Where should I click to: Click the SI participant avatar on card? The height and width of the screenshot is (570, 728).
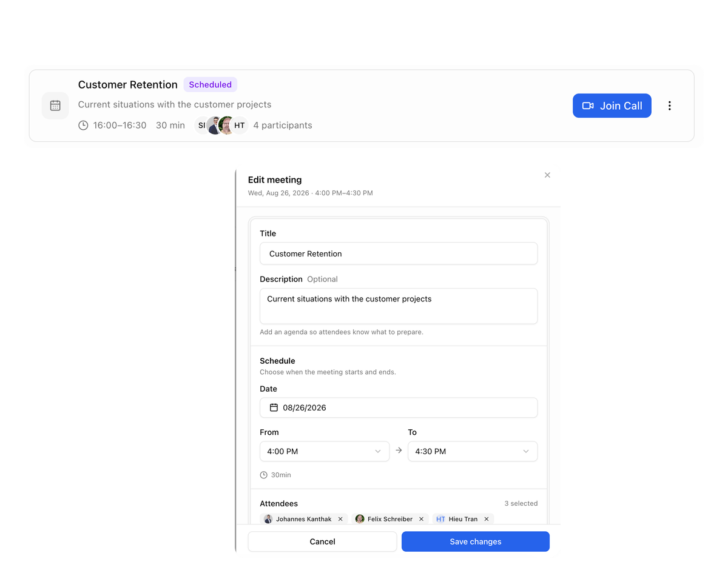click(x=201, y=126)
